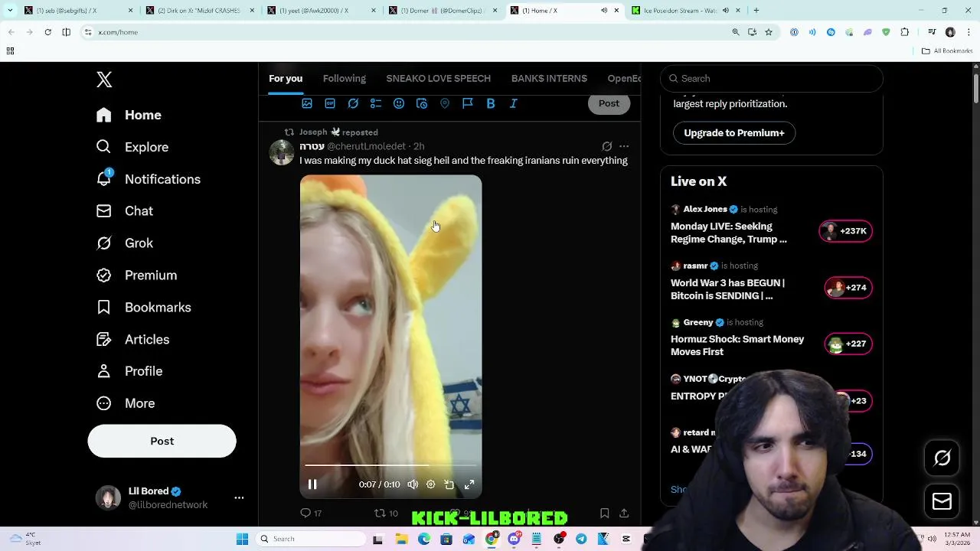Seek on the video progress bar
This screenshot has height=551, width=980.
coord(390,465)
